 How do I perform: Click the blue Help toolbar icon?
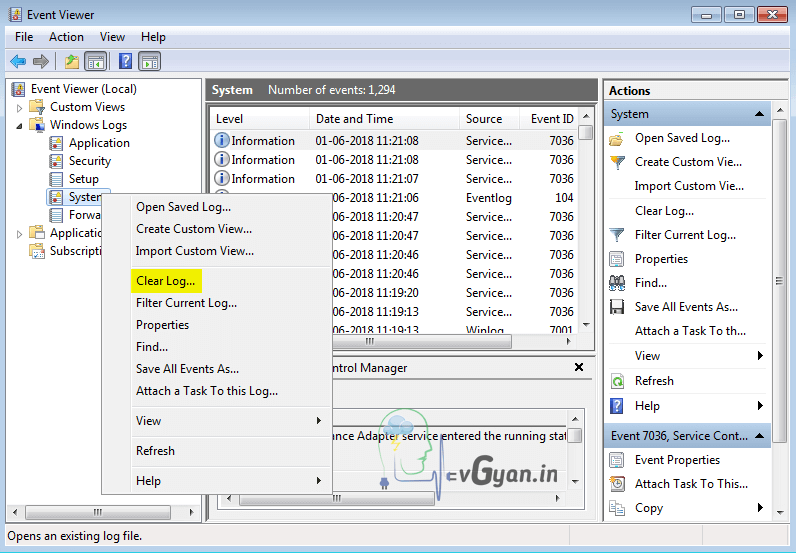pyautogui.click(x=125, y=61)
